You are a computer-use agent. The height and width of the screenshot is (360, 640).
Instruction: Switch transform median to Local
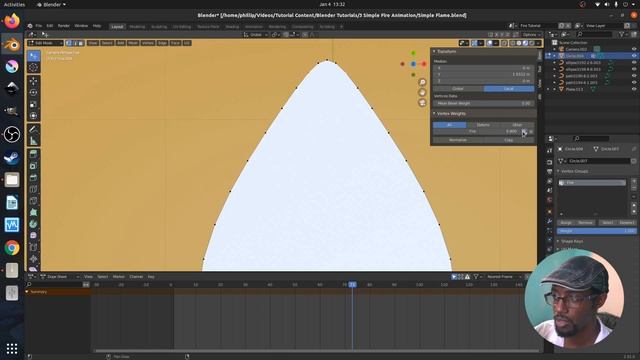coord(509,89)
